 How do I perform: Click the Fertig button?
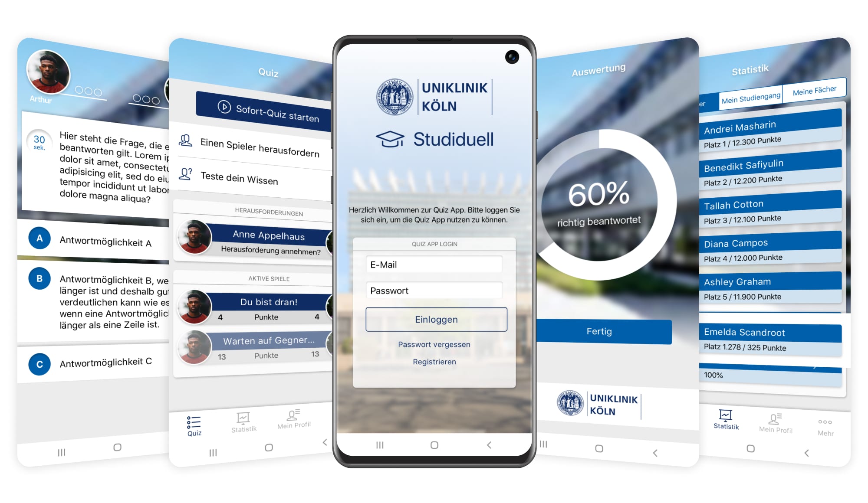[599, 332]
